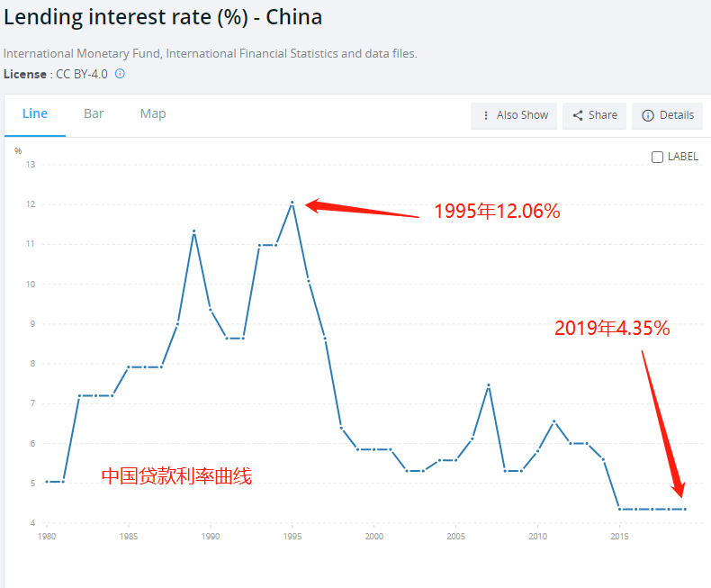Switch to the Line tab
This screenshot has width=711, height=588.
pos(35,113)
